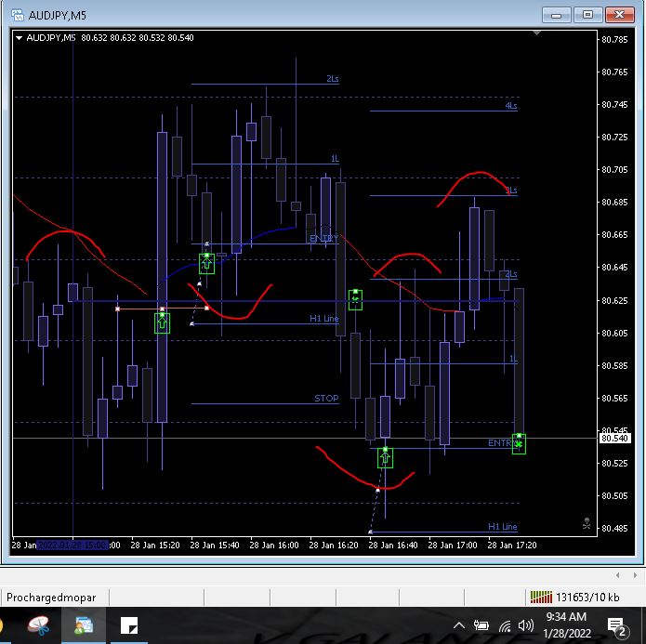The image size is (646, 644).
Task: Click the 2Ls label near the 80.645 level
Action: [x=511, y=274]
